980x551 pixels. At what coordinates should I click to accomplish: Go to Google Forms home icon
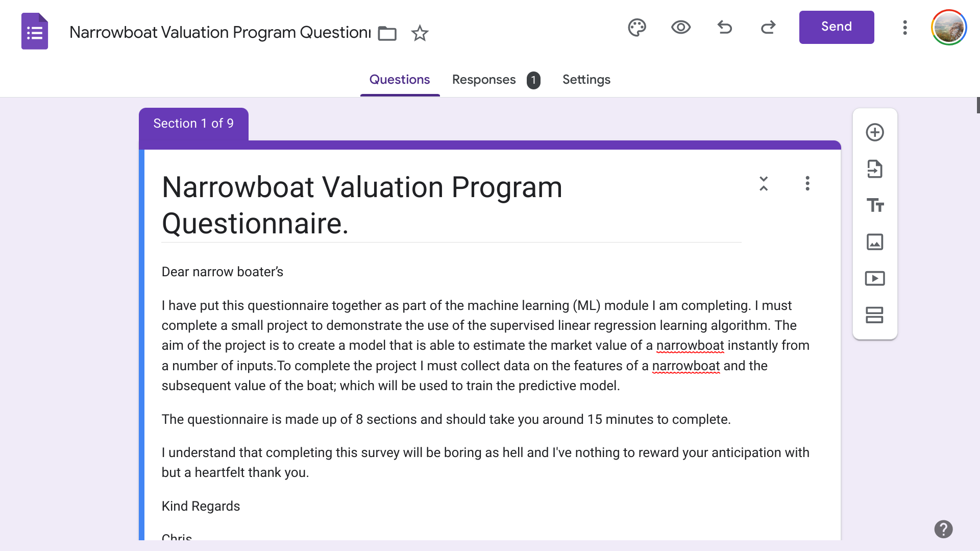coord(35,31)
